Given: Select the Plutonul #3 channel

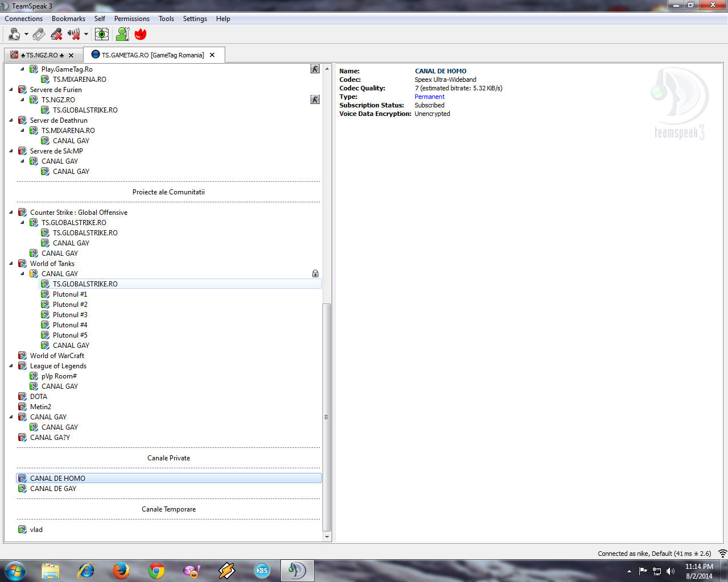Looking at the screenshot, I should point(70,315).
